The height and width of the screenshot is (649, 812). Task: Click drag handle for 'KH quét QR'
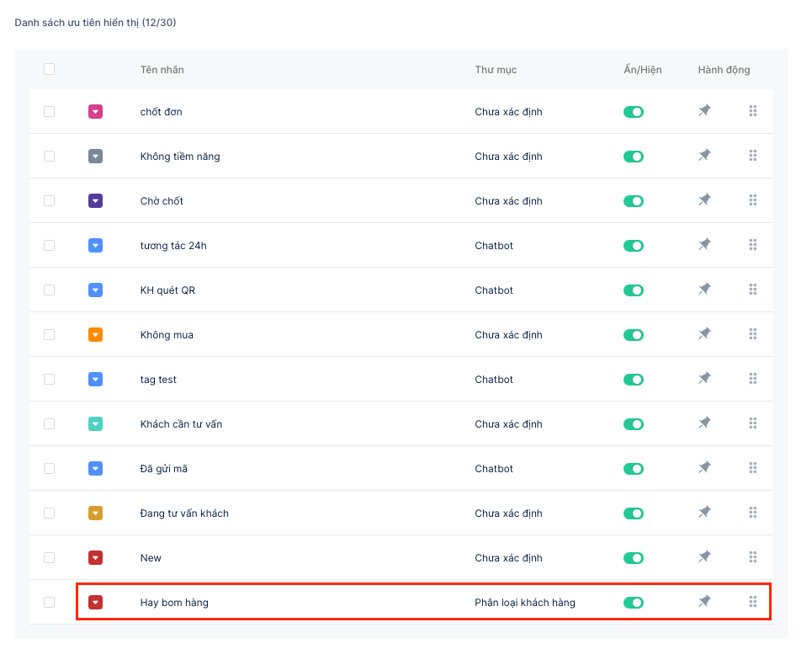[753, 290]
